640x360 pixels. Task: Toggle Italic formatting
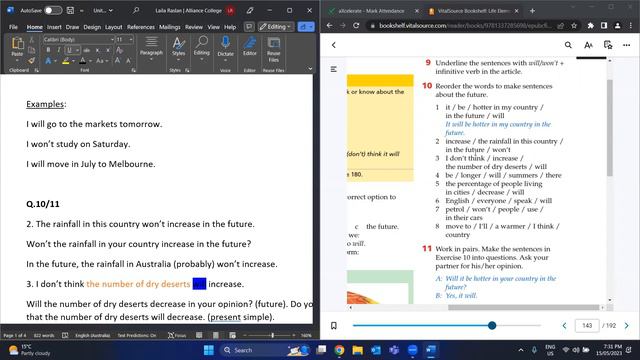click(x=58, y=50)
